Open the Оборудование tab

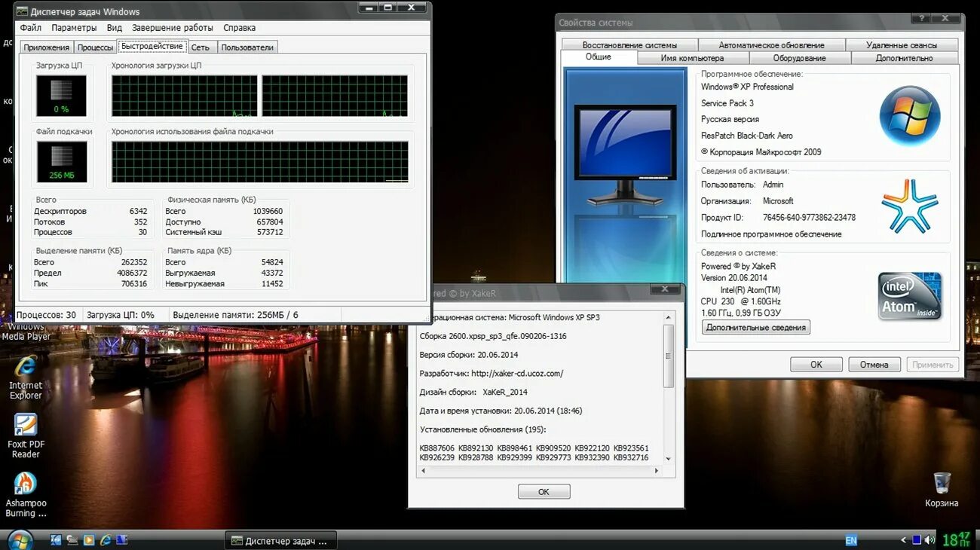pos(800,58)
